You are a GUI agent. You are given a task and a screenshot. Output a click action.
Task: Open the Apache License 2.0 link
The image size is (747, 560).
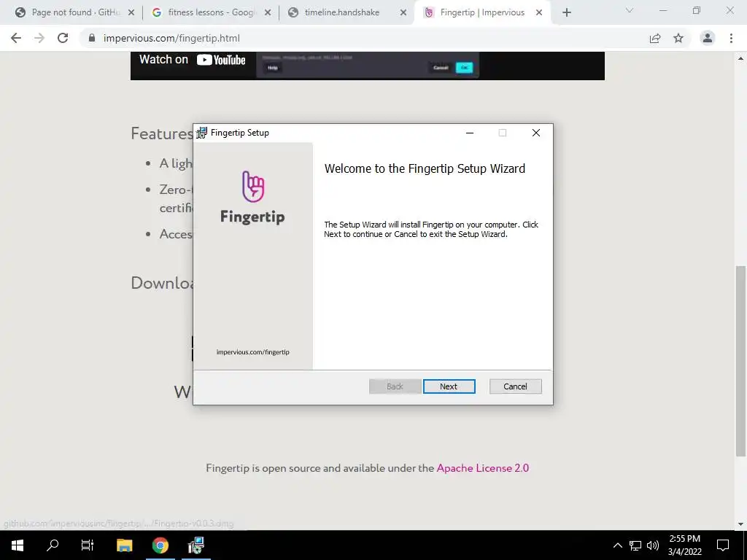coord(483,468)
